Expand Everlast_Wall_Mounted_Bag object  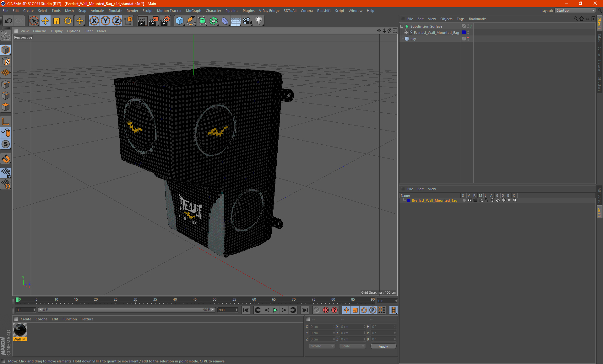[x=405, y=33]
